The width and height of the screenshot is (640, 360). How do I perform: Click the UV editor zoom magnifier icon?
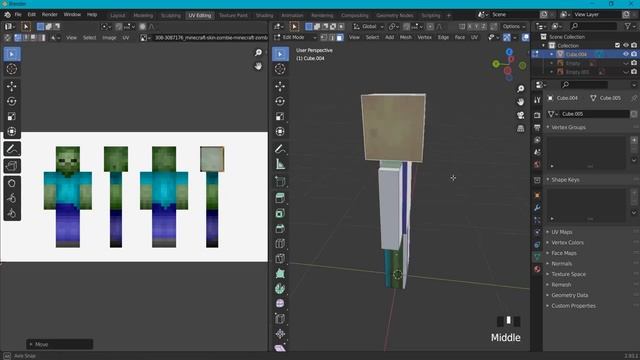258,53
